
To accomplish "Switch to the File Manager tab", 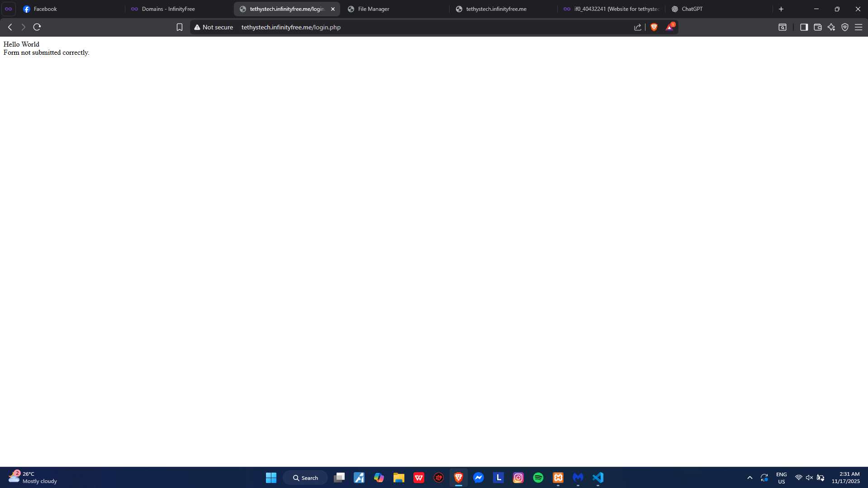I will pyautogui.click(x=373, y=9).
